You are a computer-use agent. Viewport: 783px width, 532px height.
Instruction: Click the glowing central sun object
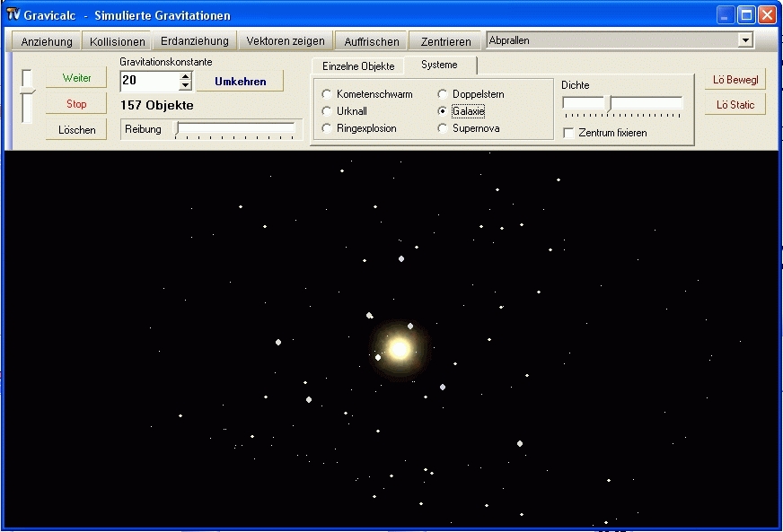pyautogui.click(x=400, y=348)
